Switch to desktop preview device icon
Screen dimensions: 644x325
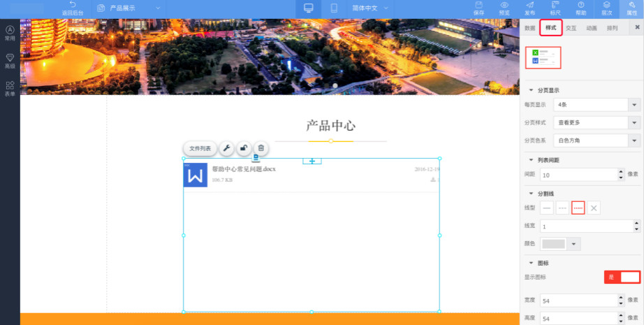click(x=309, y=8)
